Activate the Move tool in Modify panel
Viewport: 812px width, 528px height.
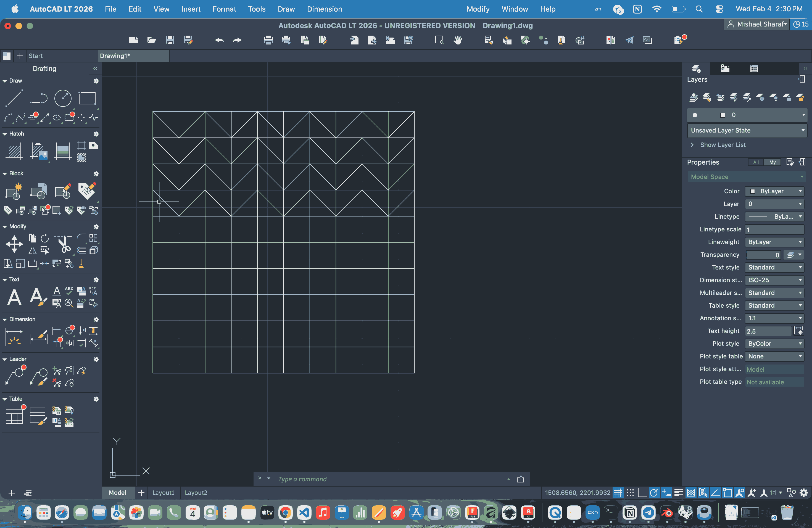(x=14, y=244)
